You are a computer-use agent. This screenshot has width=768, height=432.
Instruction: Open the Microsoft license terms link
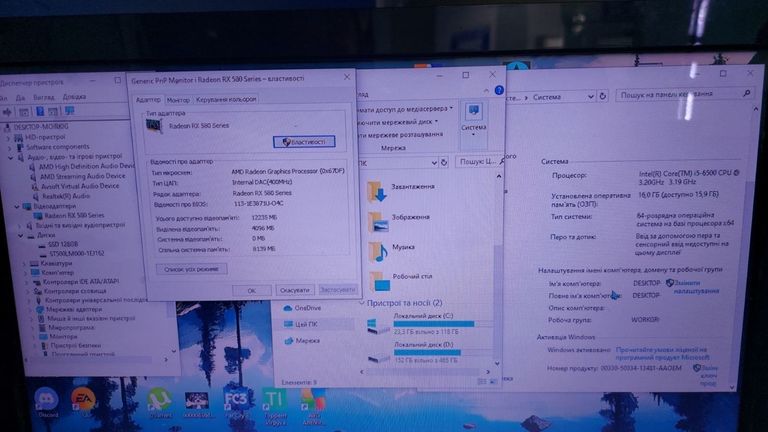[x=661, y=353]
